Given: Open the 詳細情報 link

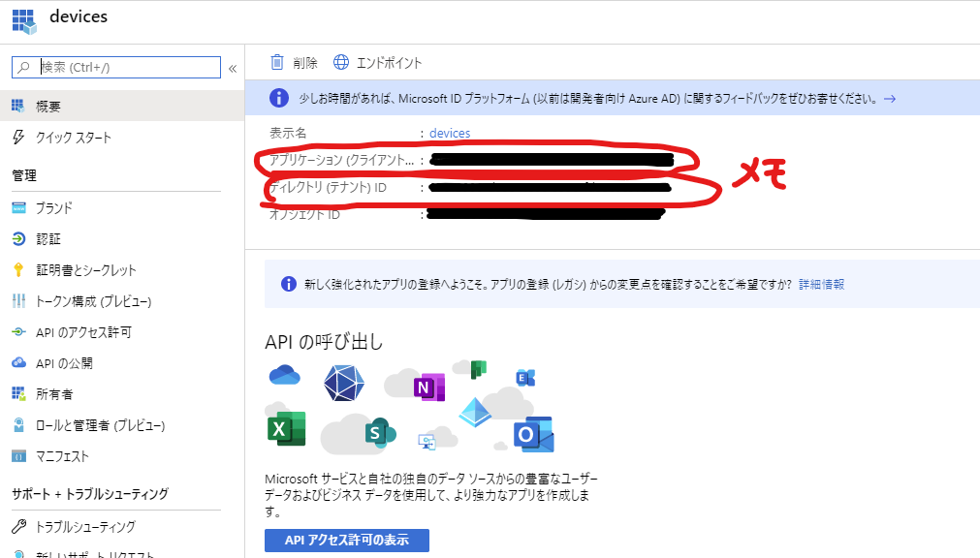Looking at the screenshot, I should coord(821,284).
